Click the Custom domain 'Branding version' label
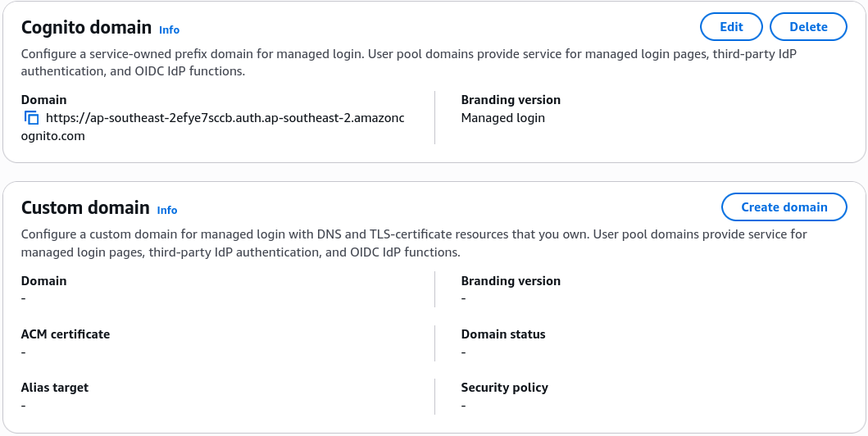The height and width of the screenshot is (436, 868). 511,281
